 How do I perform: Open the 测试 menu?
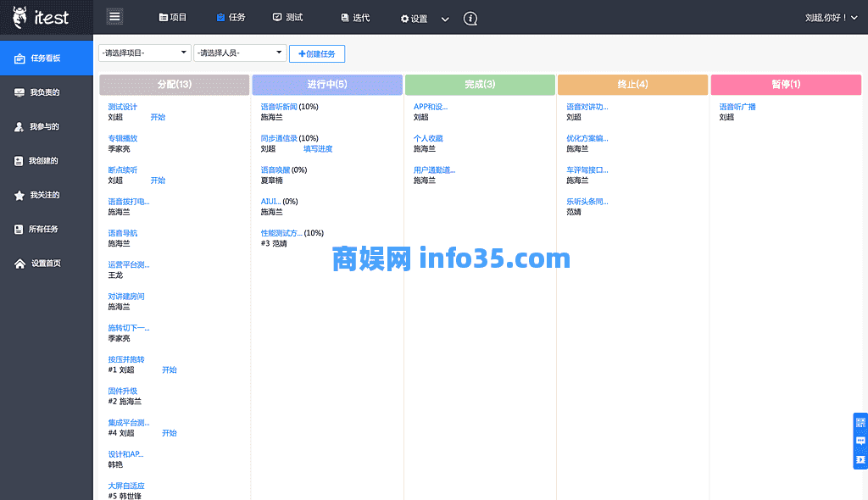tap(288, 18)
